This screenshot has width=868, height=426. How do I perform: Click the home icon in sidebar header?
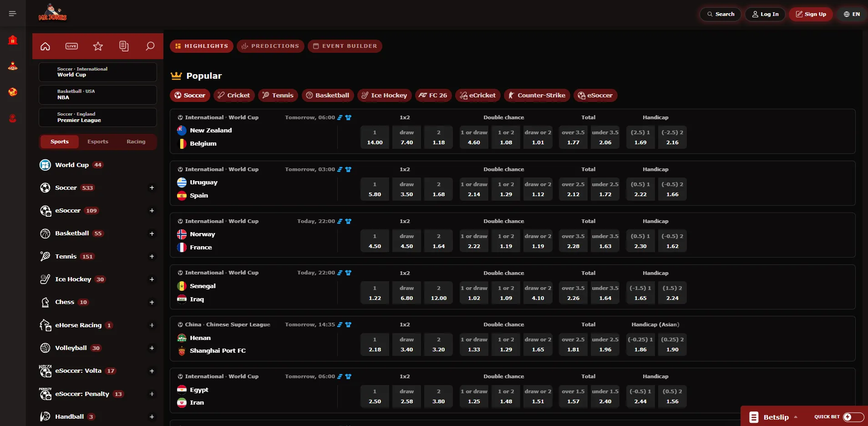45,46
